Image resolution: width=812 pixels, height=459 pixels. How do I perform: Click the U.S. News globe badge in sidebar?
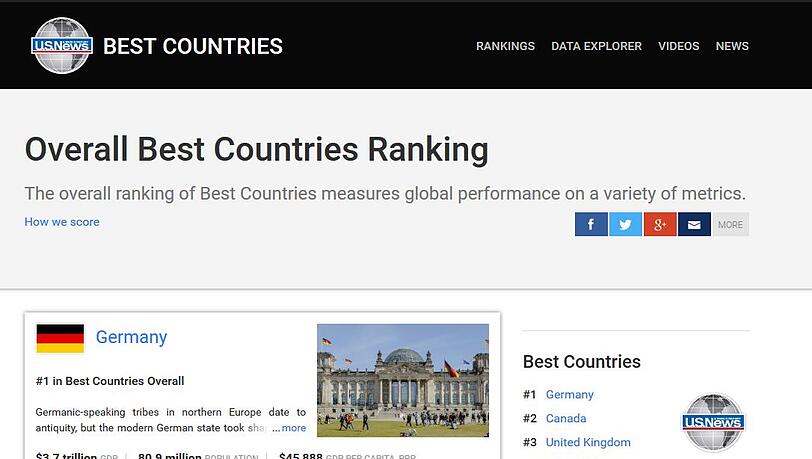[713, 422]
